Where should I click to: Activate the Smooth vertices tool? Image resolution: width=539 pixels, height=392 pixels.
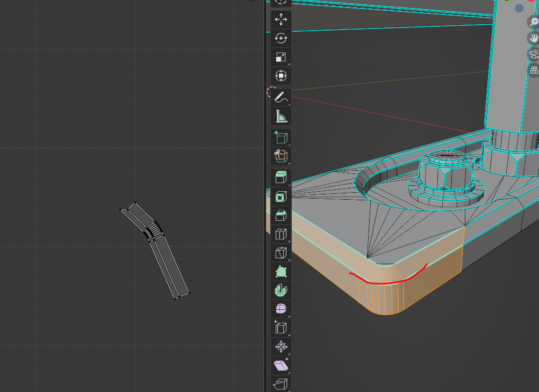(x=281, y=309)
